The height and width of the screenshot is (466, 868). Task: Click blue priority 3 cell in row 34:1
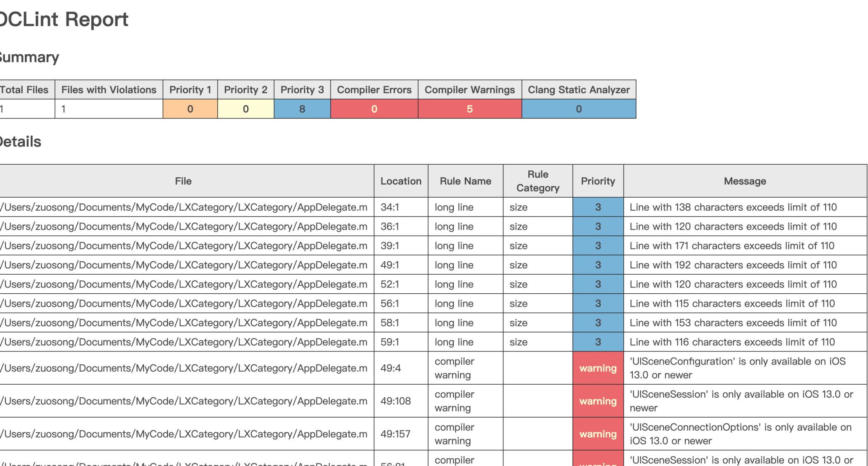(598, 207)
